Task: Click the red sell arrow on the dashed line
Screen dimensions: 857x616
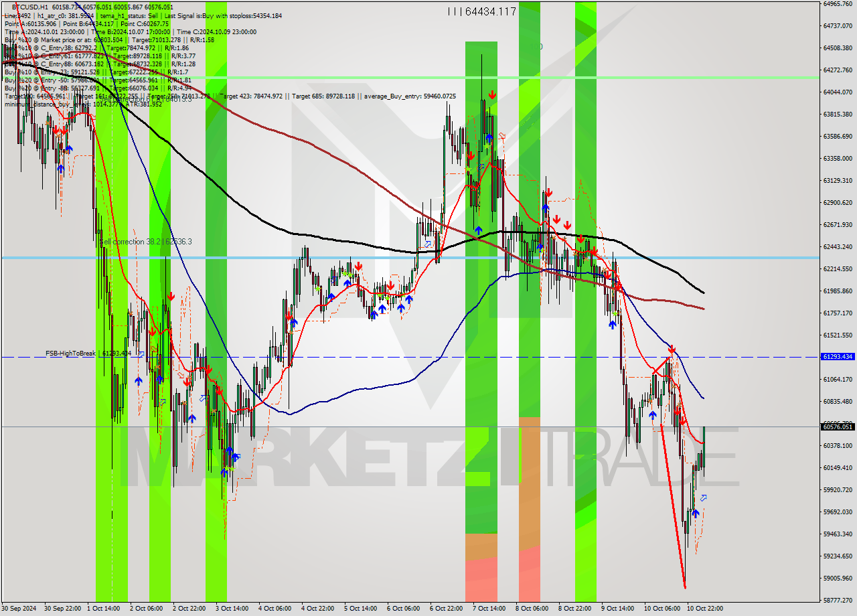Action: coord(672,350)
